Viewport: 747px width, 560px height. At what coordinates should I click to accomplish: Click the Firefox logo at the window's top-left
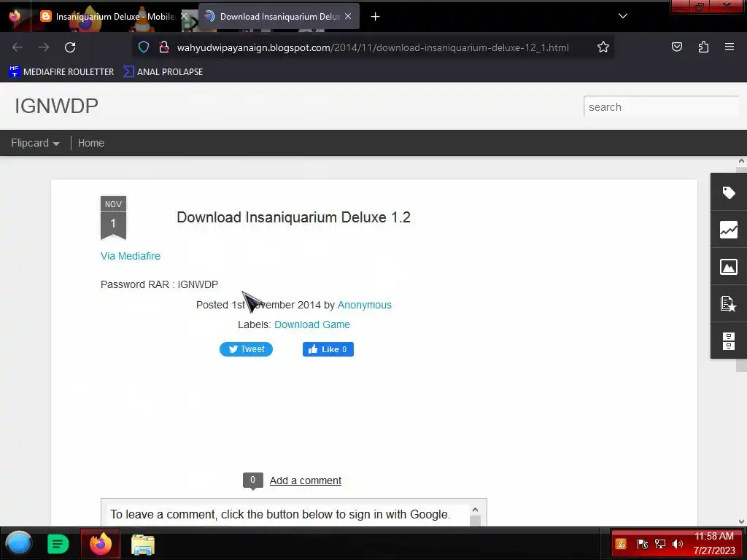(x=15, y=16)
